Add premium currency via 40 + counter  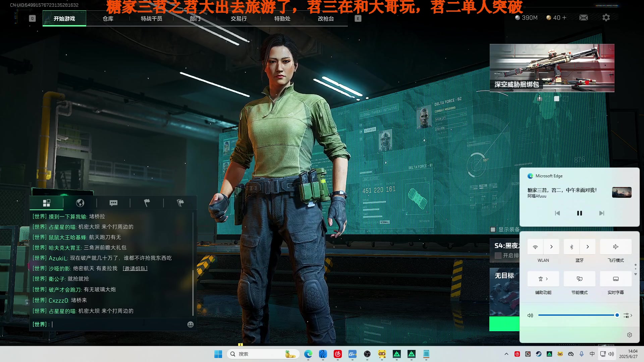[x=556, y=17]
